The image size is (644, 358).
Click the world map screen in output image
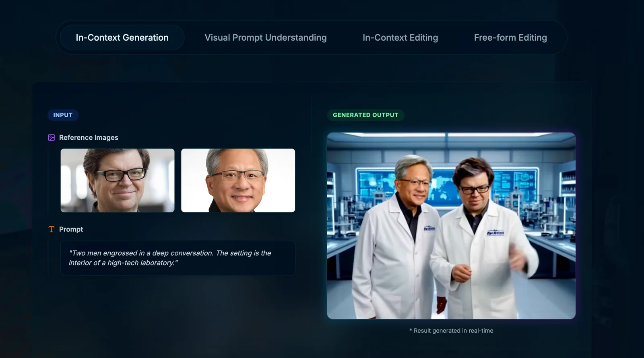tap(443, 185)
